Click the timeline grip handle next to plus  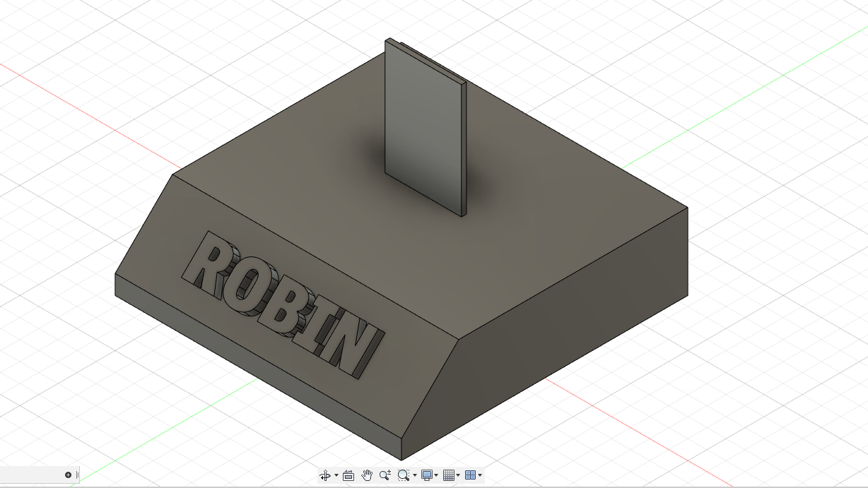pyautogui.click(x=76, y=475)
